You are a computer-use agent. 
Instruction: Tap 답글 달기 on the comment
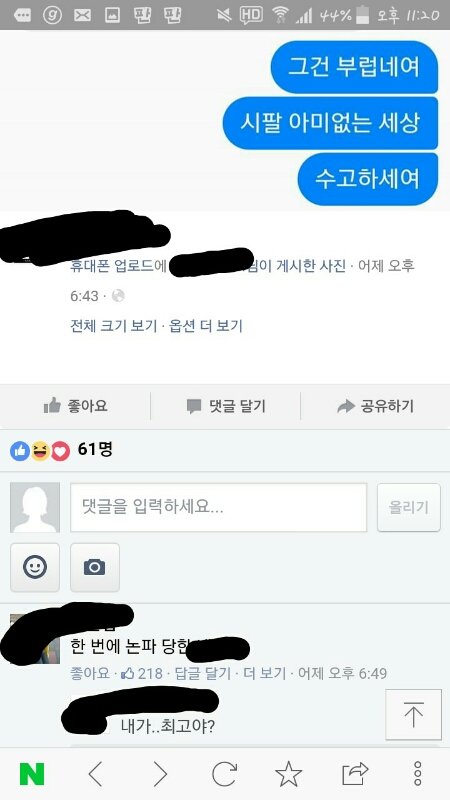pyautogui.click(x=203, y=673)
